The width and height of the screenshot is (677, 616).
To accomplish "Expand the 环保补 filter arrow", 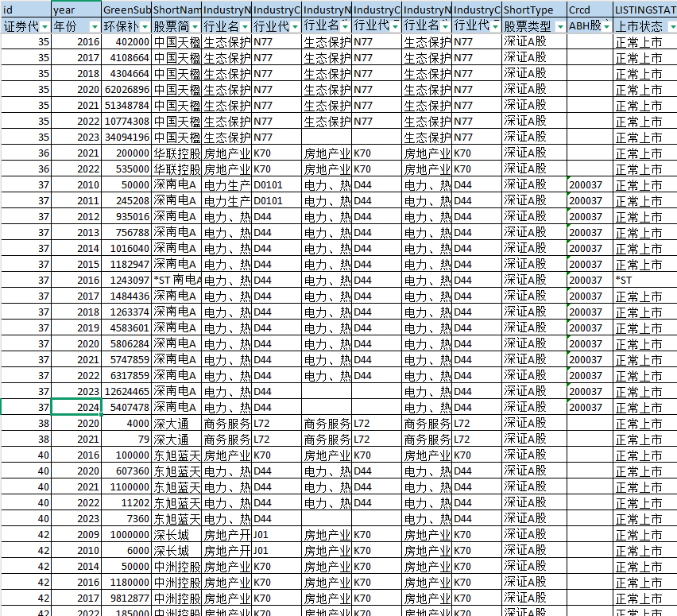I will 145,27.
